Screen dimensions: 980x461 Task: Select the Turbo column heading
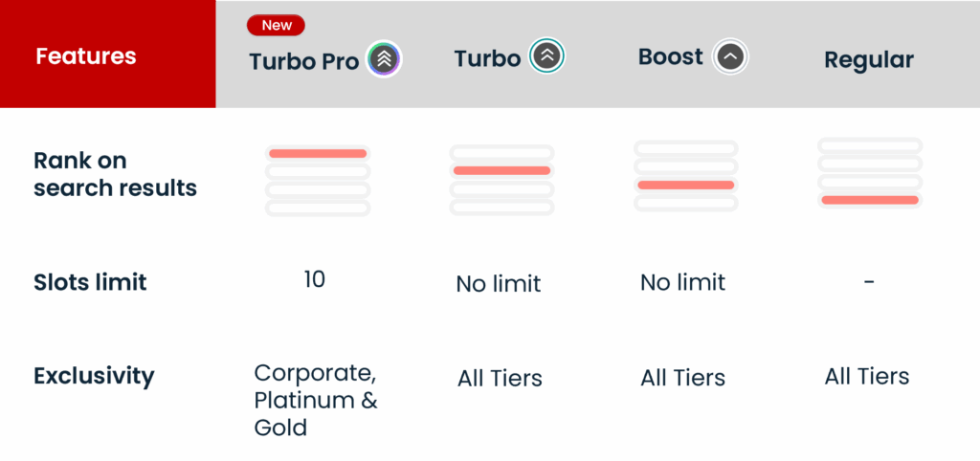[x=487, y=58]
